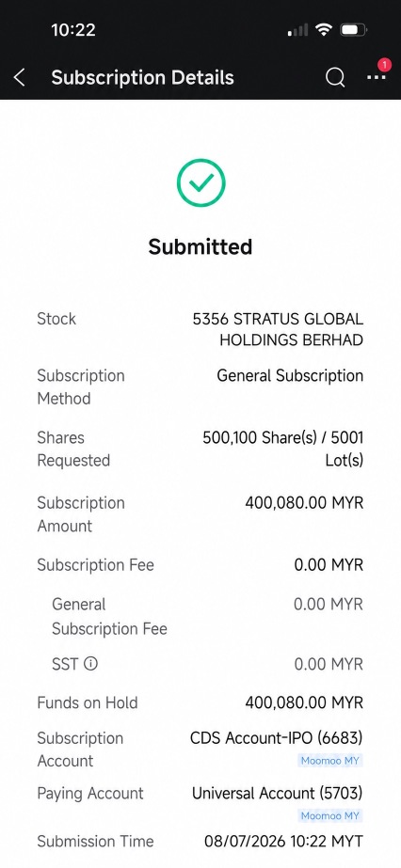Tap the Funds on Hold amount
Screen dimensions: 401x868
[304, 703]
